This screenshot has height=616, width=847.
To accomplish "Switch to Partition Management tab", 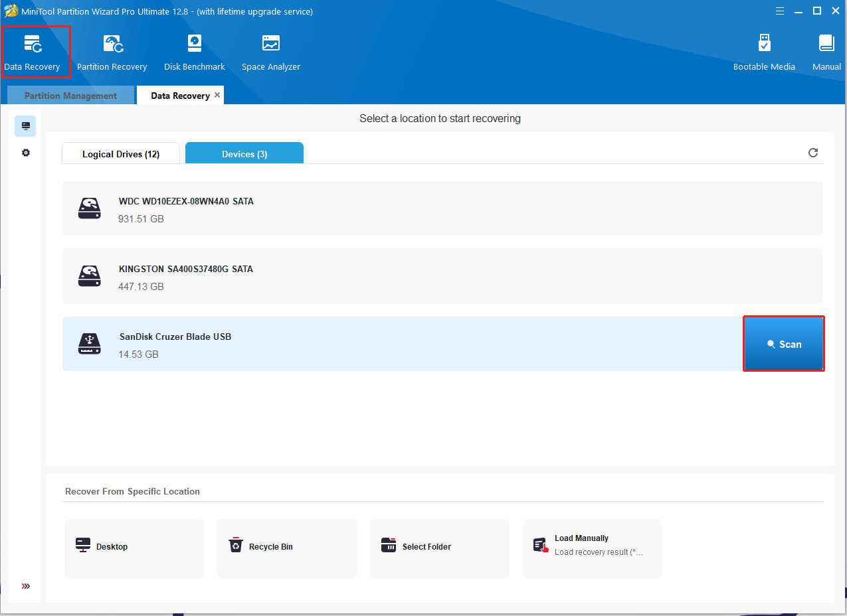I will pos(70,96).
